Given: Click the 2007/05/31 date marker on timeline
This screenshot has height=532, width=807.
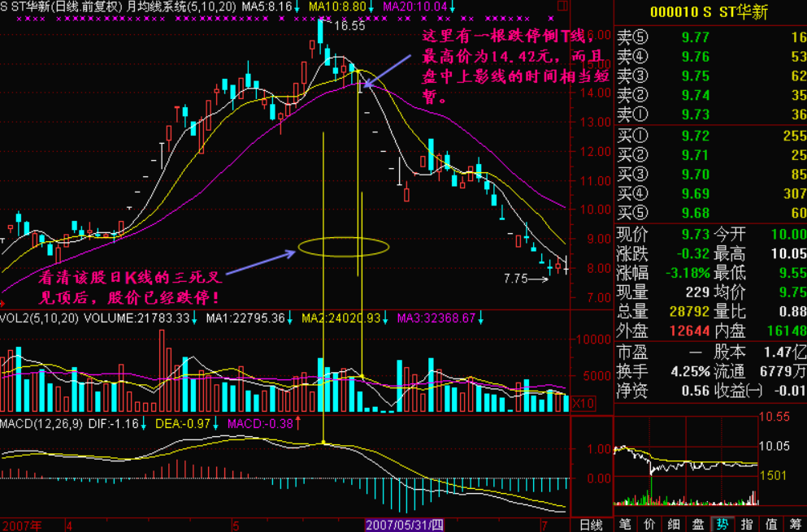Looking at the screenshot, I should pyautogui.click(x=404, y=525).
